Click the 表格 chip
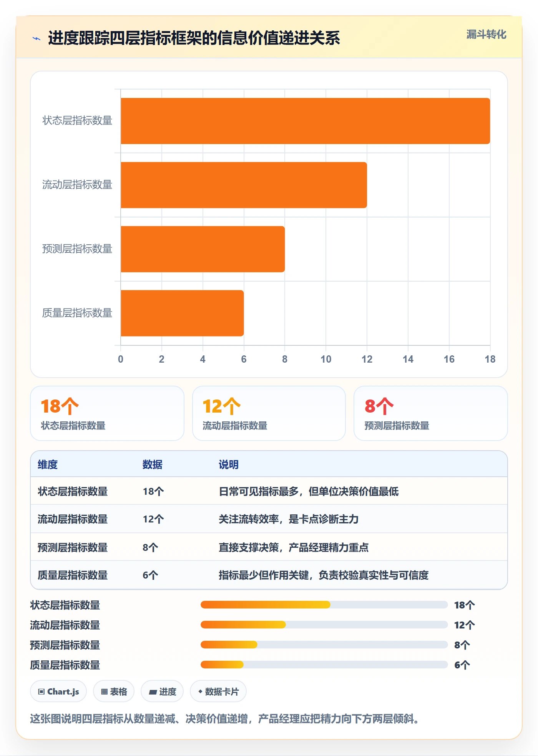 pos(114,691)
